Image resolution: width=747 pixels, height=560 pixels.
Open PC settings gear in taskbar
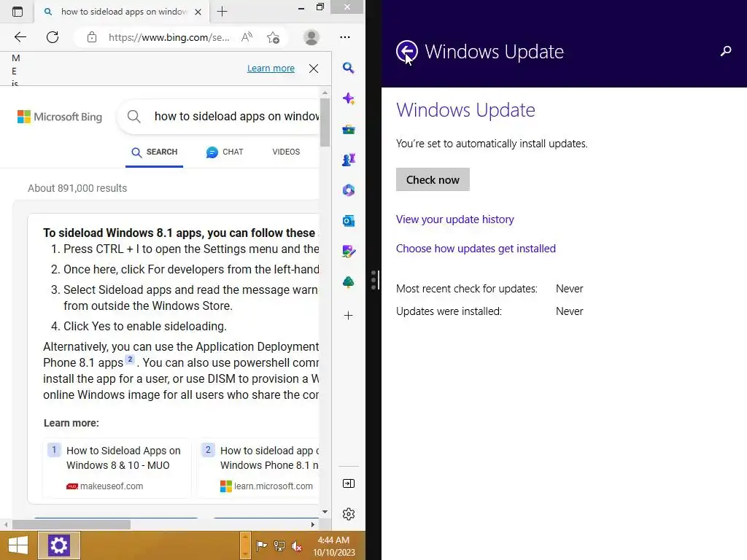click(x=58, y=545)
